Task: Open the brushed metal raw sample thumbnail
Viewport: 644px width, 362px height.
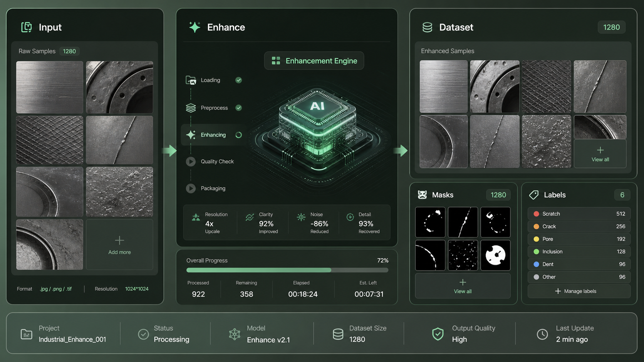Action: (50, 87)
